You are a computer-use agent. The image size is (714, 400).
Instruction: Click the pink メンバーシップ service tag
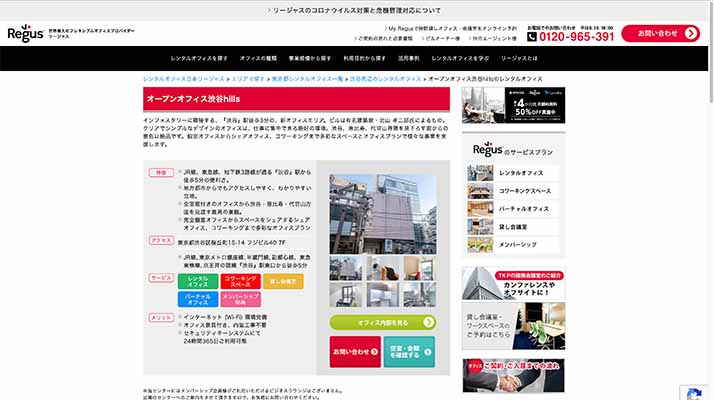(x=240, y=299)
